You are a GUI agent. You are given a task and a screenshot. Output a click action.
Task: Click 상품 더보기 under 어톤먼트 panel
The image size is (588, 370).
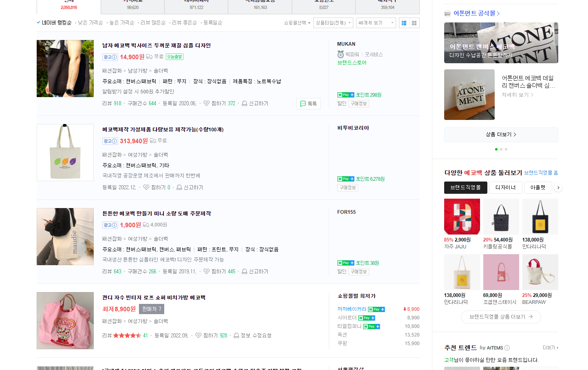tap(501, 135)
